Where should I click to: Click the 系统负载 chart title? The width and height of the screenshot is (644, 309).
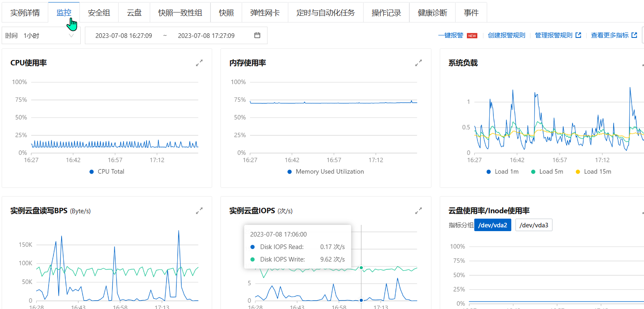coord(463,63)
